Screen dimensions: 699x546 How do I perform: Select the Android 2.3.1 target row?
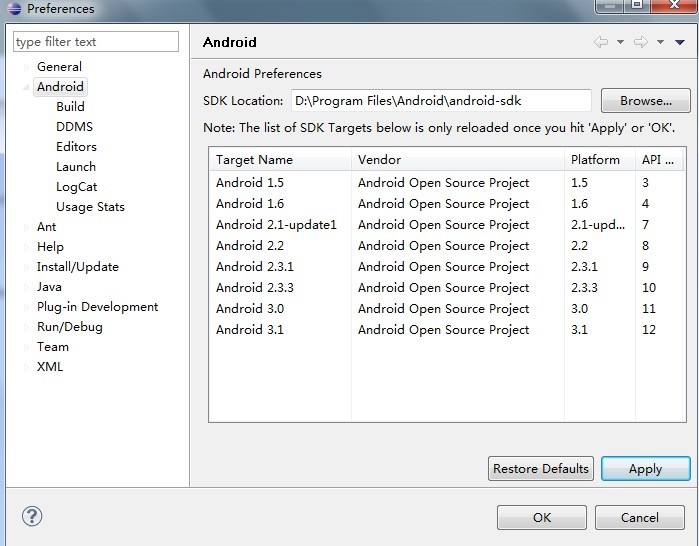pos(447,267)
